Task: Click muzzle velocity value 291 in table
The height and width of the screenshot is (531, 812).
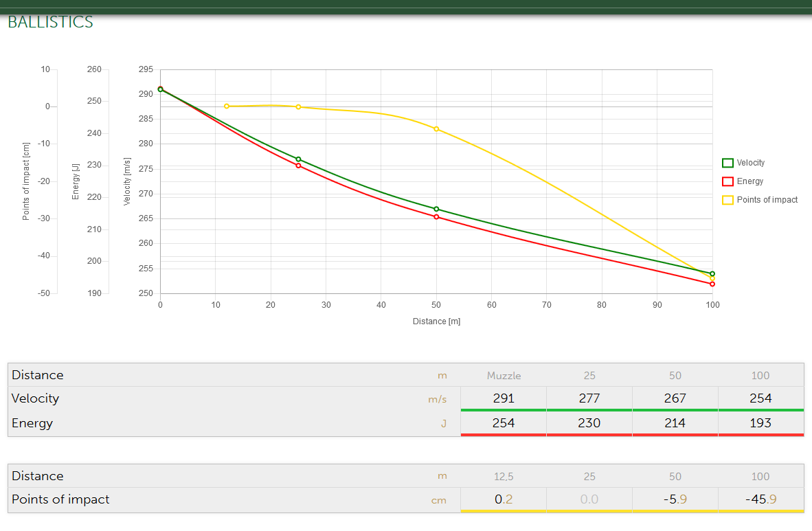Action: tap(504, 398)
